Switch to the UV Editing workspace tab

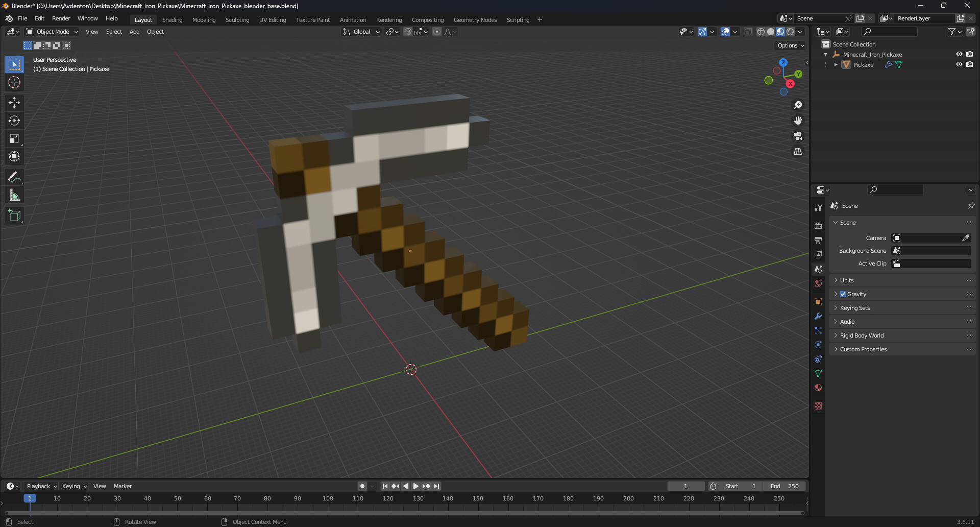pyautogui.click(x=273, y=20)
